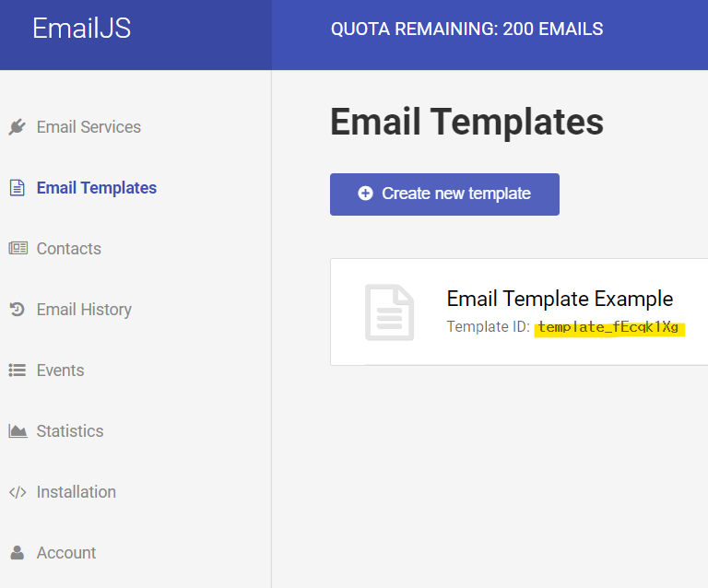Click the template file thumbnail icon
The height and width of the screenshot is (588, 708).
pos(389,312)
